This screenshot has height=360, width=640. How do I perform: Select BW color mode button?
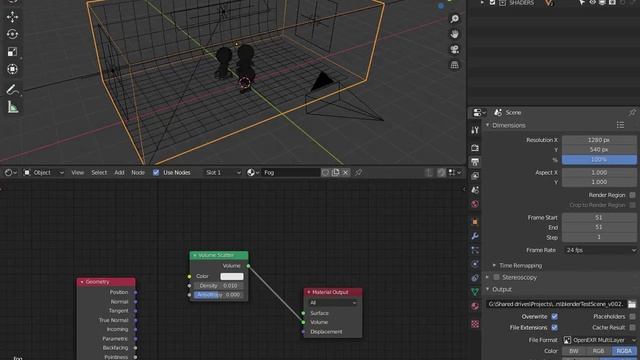[574, 351]
